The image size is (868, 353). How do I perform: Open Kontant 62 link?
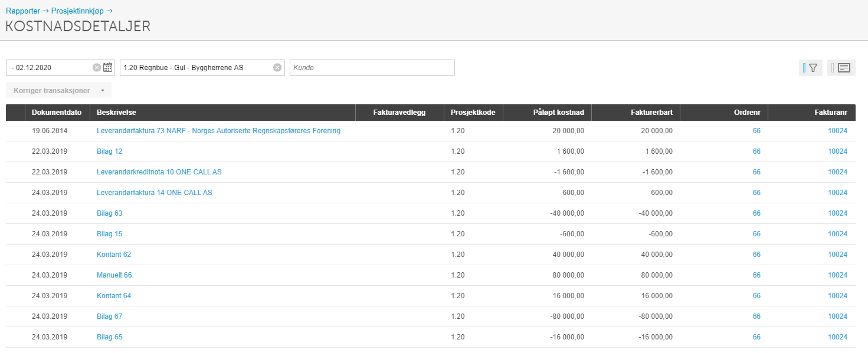coord(114,255)
